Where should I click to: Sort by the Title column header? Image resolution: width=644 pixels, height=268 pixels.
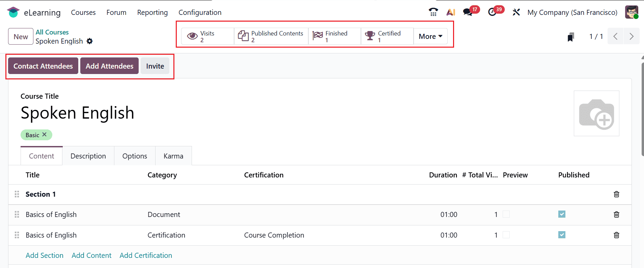32,175
